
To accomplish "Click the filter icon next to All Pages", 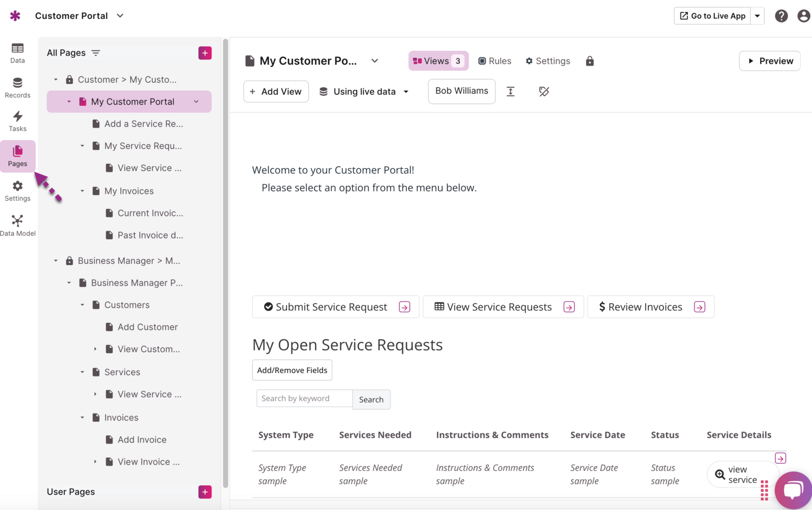I will pos(96,53).
